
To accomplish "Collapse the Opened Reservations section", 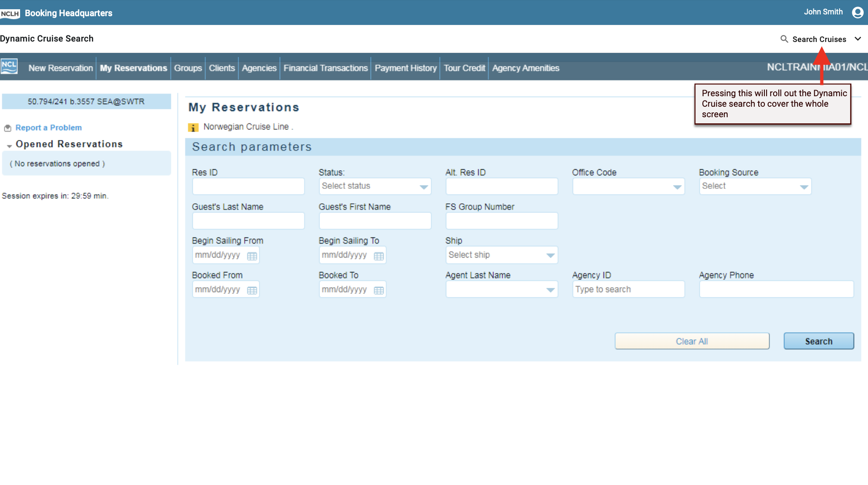I will (9, 145).
